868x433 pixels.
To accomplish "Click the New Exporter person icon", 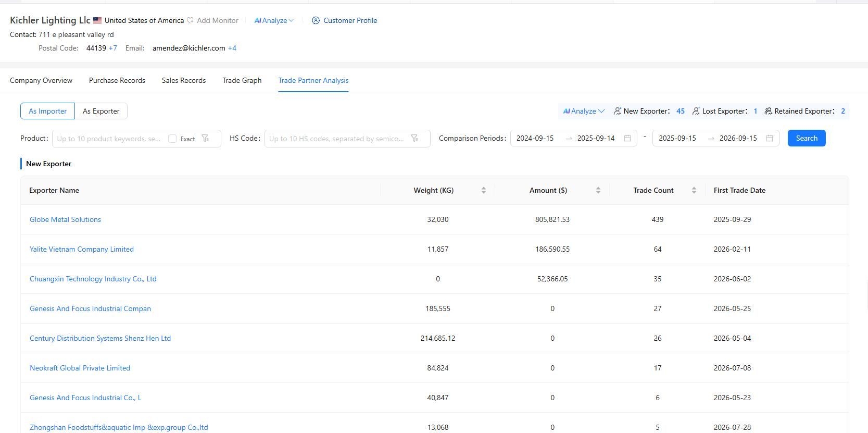I will pyautogui.click(x=618, y=111).
